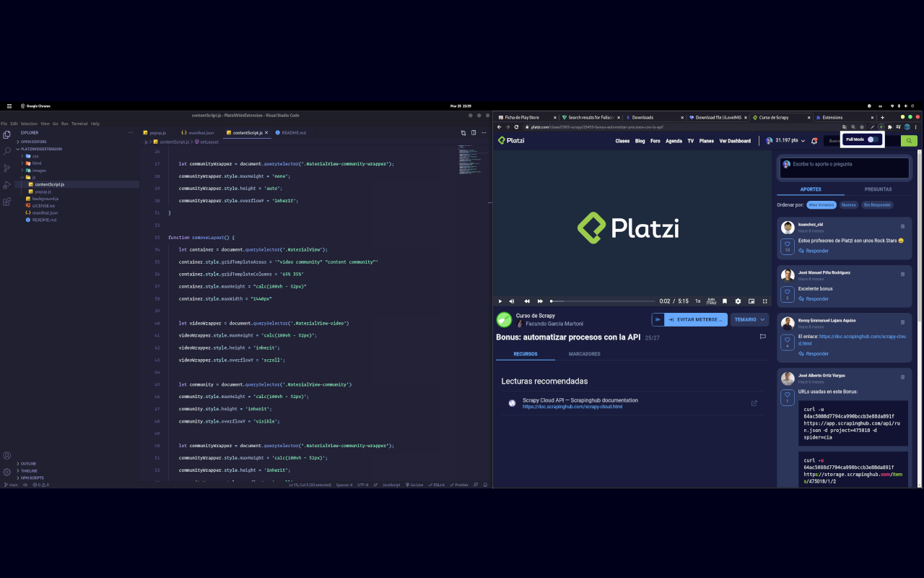924x578 pixels.
Task: Delete ksanchez_eld's comment with the trash icon
Action: (x=902, y=226)
